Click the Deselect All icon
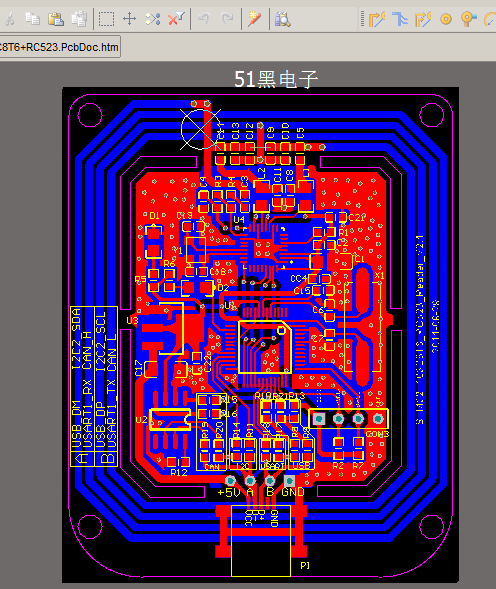 (x=153, y=18)
